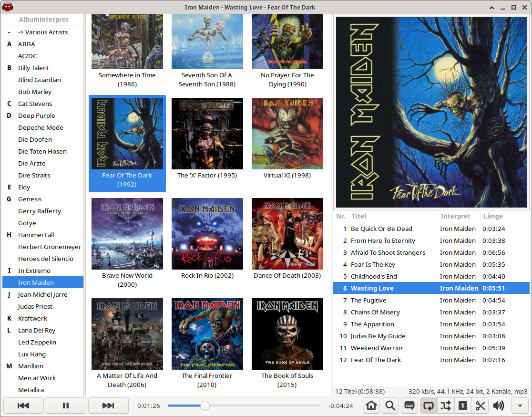
Task: Select the Brave New World album
Action: pyautogui.click(x=127, y=243)
